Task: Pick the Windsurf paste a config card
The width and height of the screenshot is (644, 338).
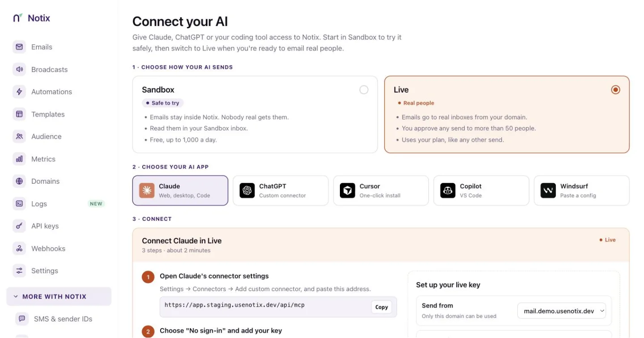Action: [582, 190]
